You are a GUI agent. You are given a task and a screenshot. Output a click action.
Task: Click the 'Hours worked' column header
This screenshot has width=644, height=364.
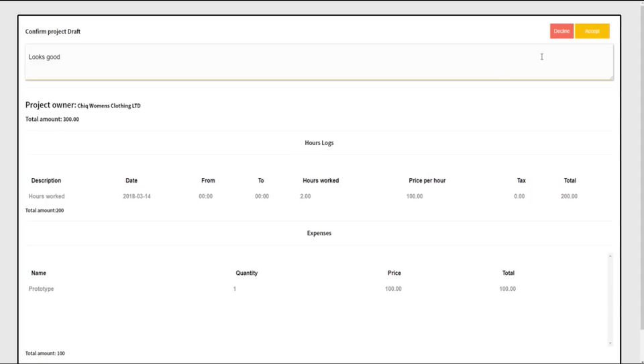click(x=321, y=181)
